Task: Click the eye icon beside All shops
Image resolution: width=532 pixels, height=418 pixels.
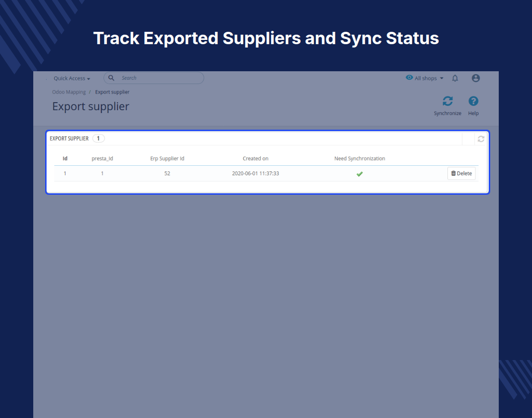Action: coord(409,78)
